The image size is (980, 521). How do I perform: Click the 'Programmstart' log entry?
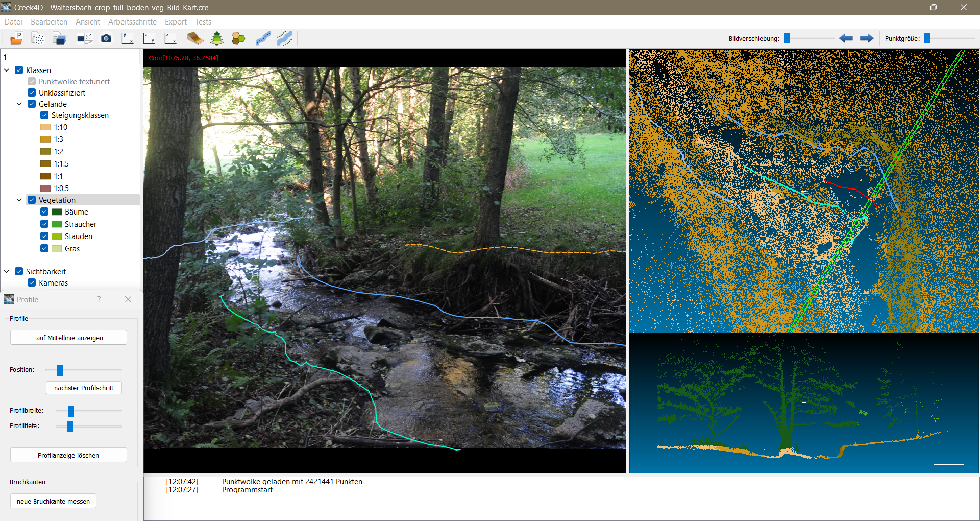click(247, 490)
